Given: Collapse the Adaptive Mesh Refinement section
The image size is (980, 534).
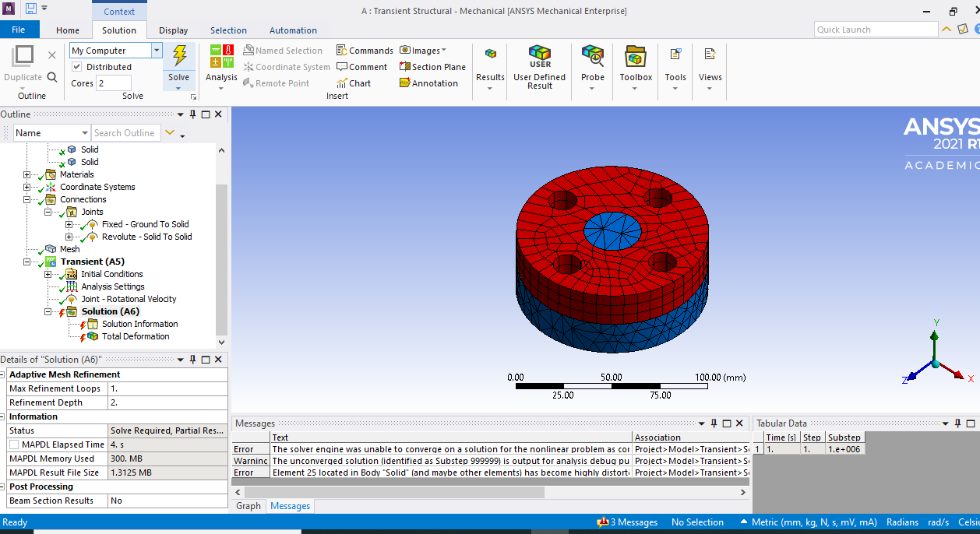Looking at the screenshot, I should coord(3,374).
